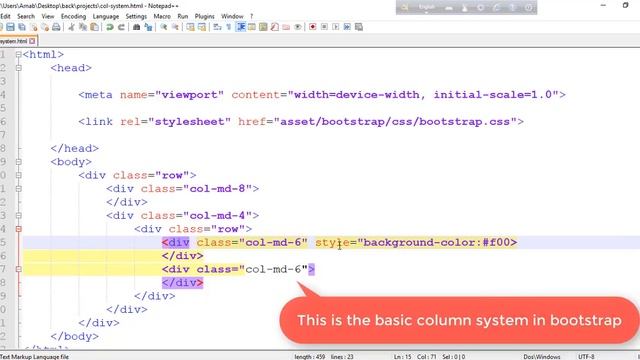Collapse the <body> fold marker
The image size is (640, 360).
(18, 162)
